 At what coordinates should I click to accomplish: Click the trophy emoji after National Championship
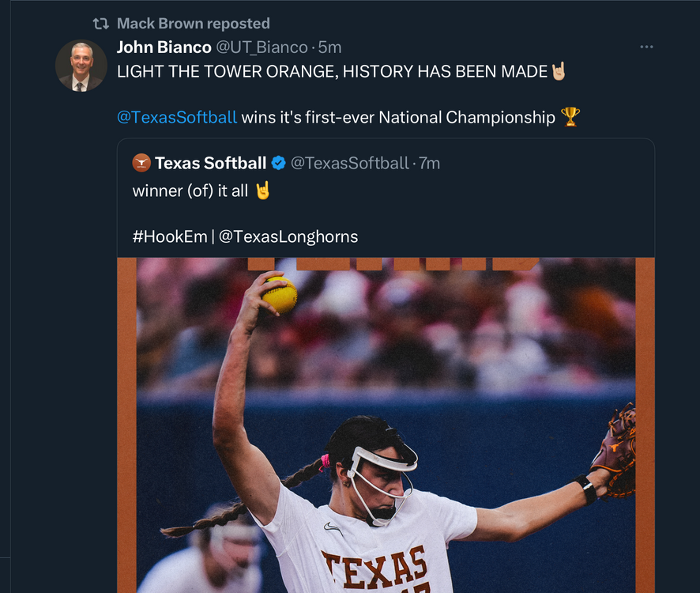pyautogui.click(x=570, y=117)
